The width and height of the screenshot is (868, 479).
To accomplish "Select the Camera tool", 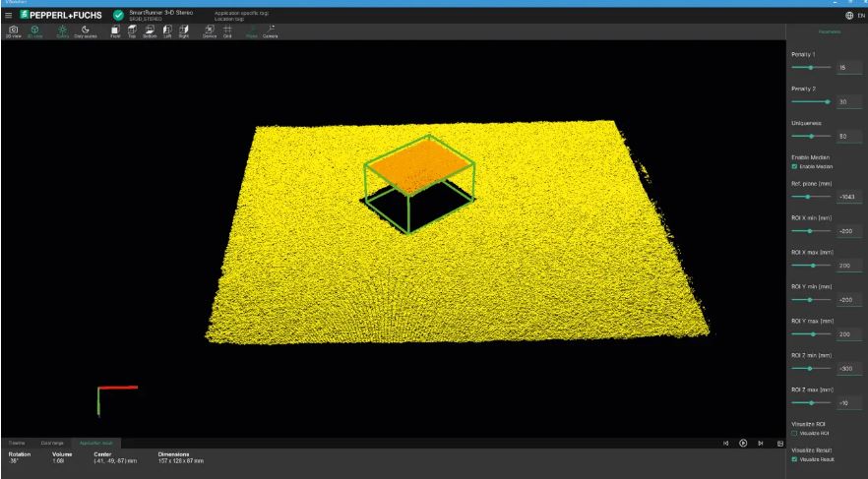I will [270, 31].
